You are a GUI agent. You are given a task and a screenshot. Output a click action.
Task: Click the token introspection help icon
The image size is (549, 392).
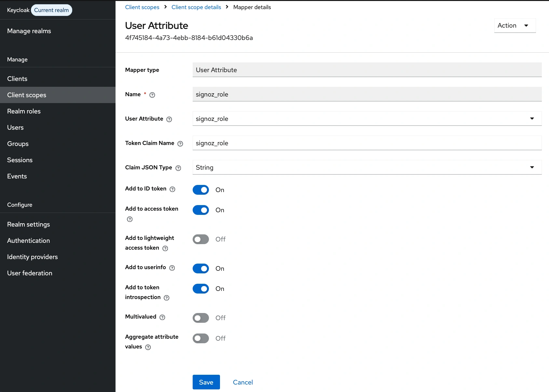pyautogui.click(x=166, y=298)
